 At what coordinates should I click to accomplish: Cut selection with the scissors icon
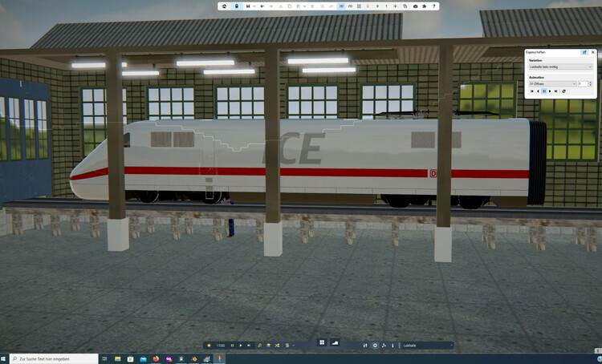(281, 6)
